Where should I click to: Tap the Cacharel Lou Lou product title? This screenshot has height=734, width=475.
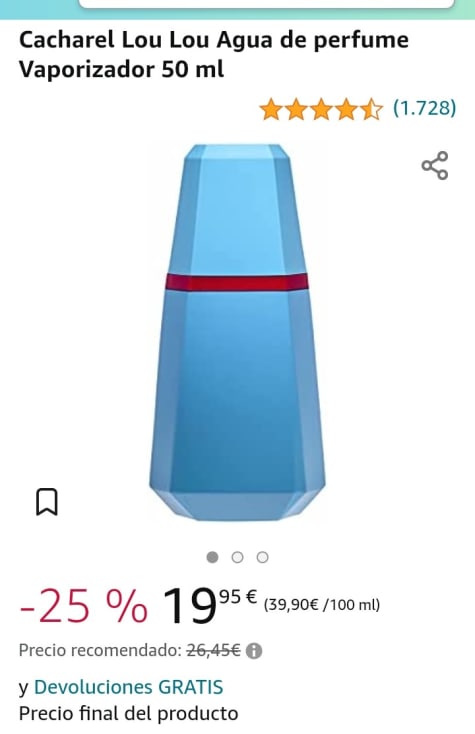(x=214, y=54)
